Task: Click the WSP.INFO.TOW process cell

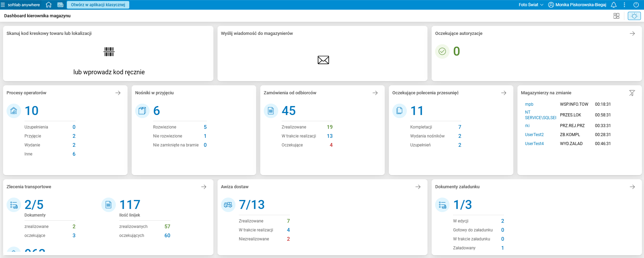Action: click(x=574, y=104)
